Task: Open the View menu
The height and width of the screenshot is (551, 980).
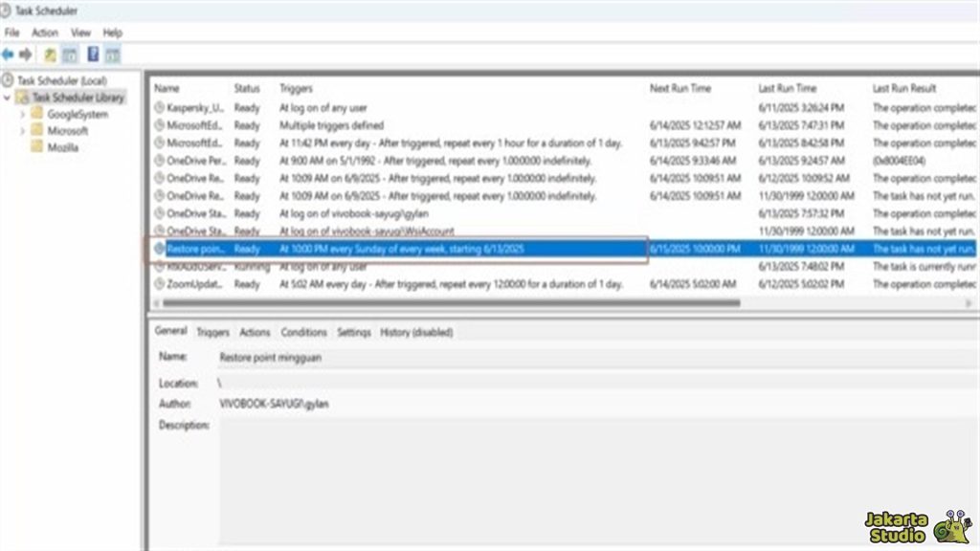Action: [x=80, y=33]
